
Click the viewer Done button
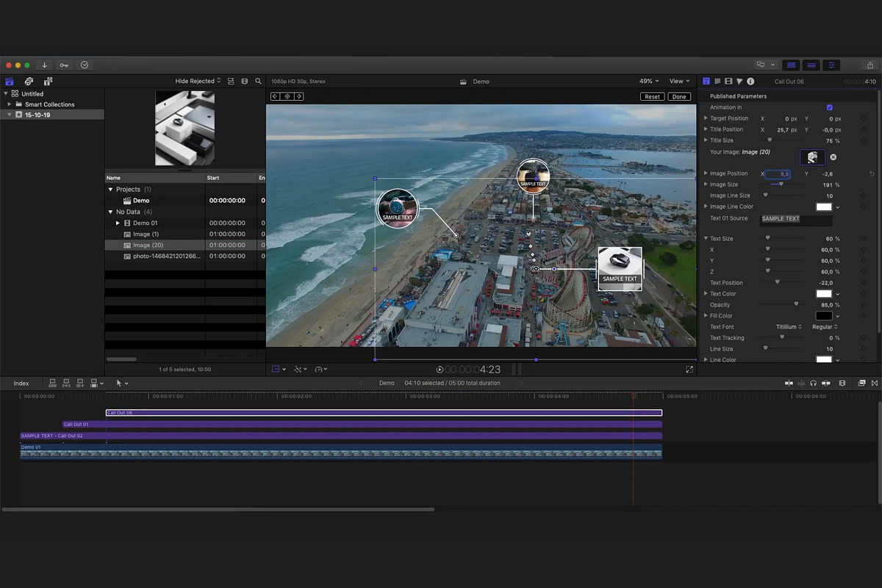[x=679, y=97]
